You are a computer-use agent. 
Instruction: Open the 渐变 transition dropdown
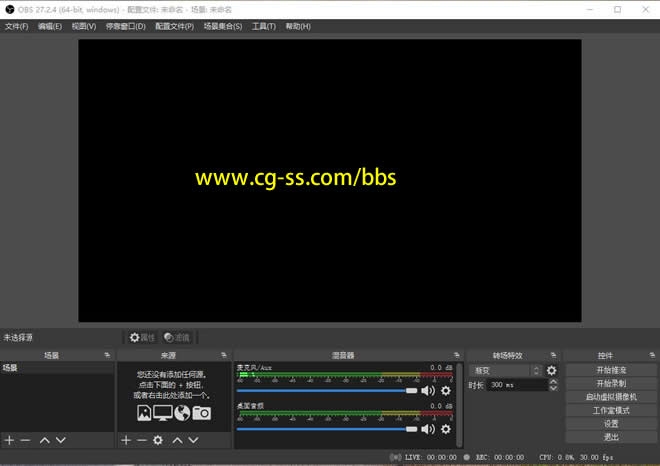(x=506, y=371)
